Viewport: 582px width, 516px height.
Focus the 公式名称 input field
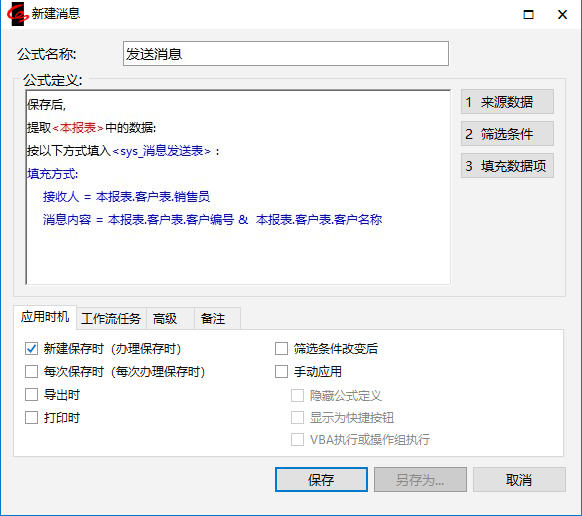click(285, 54)
